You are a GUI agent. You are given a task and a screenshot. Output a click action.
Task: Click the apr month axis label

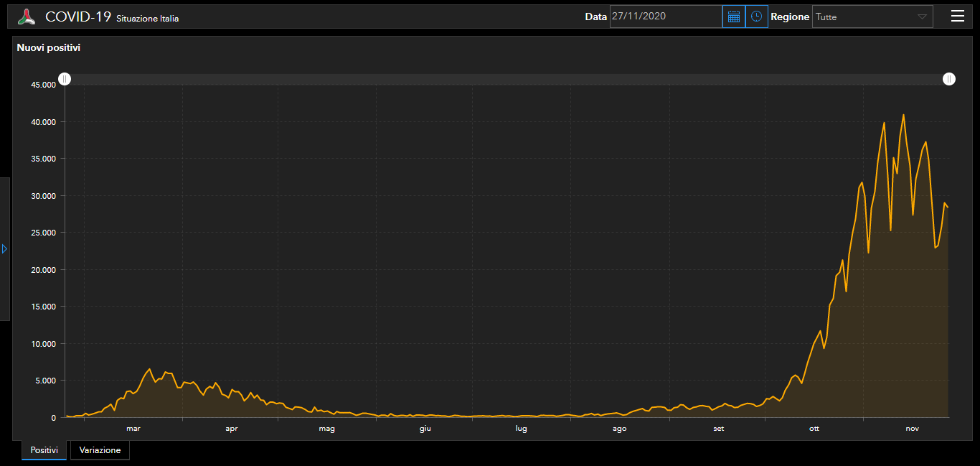[x=231, y=429]
